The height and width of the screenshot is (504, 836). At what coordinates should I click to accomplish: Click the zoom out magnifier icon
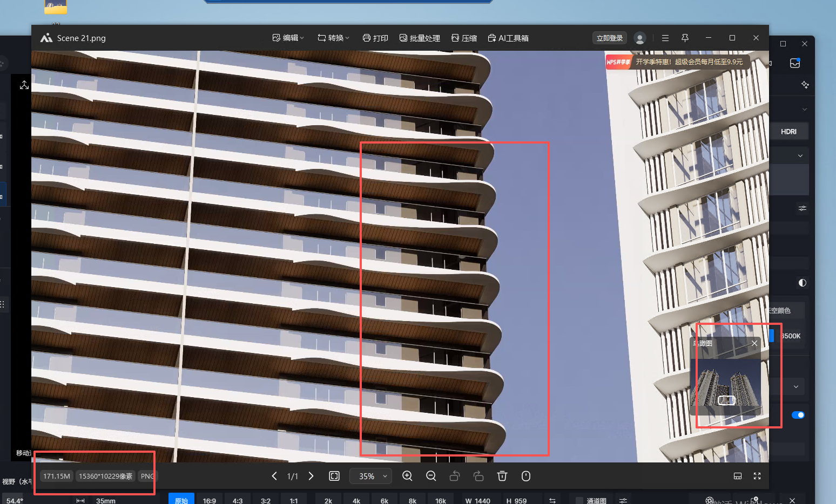pos(431,476)
